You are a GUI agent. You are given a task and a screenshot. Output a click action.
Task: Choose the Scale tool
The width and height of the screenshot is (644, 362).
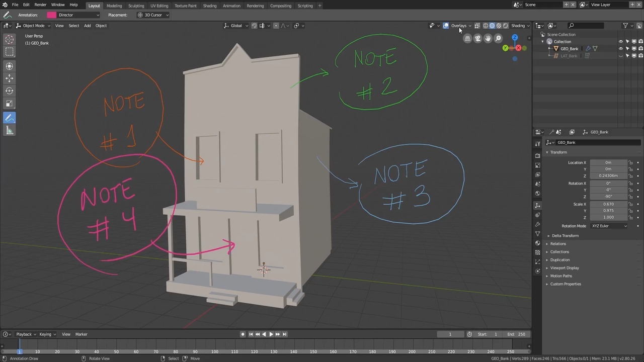pos(9,104)
